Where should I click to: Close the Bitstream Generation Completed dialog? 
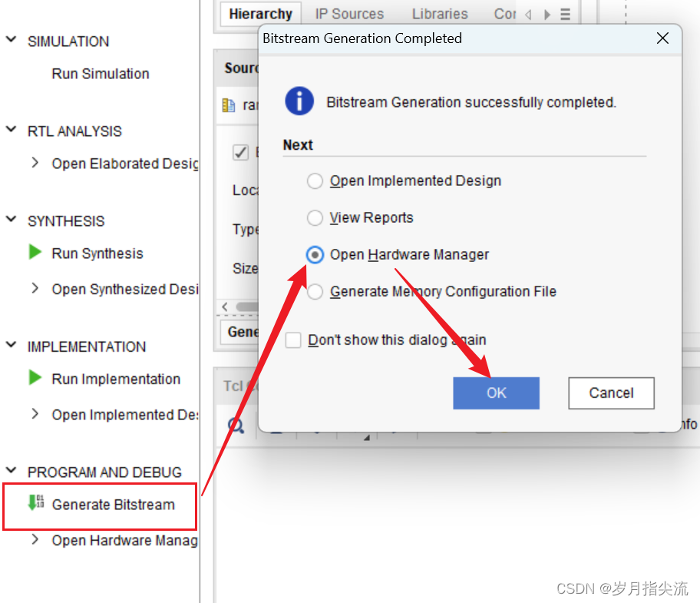(x=662, y=38)
